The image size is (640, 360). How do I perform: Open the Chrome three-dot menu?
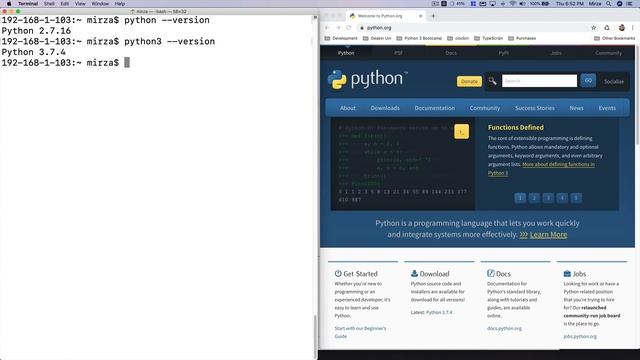click(x=633, y=28)
